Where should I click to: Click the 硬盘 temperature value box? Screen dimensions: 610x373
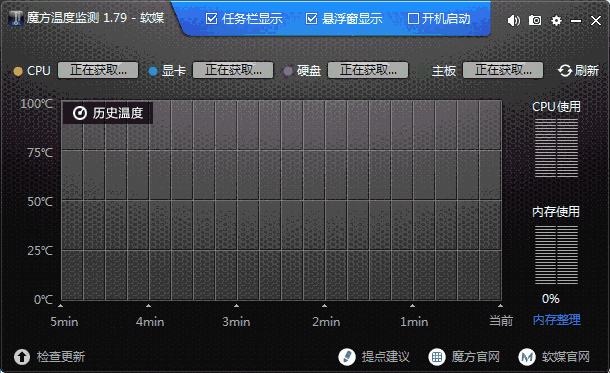point(368,70)
